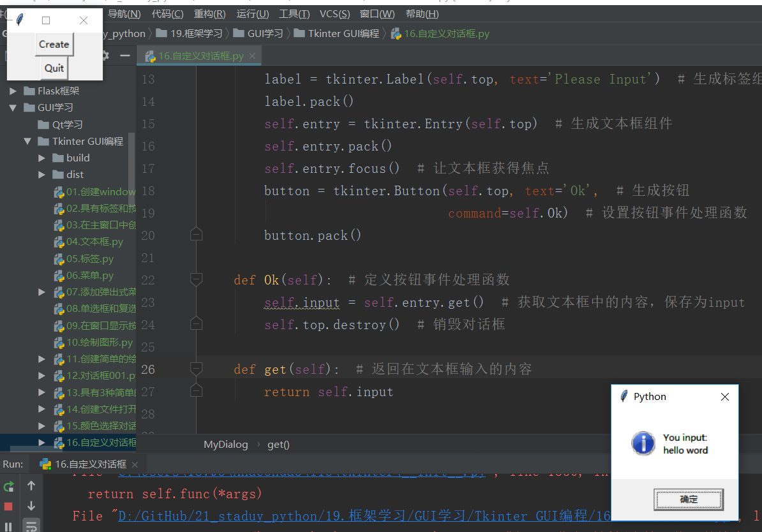Expand the dist folder
Viewport: 762px width, 532px height.
point(41,174)
